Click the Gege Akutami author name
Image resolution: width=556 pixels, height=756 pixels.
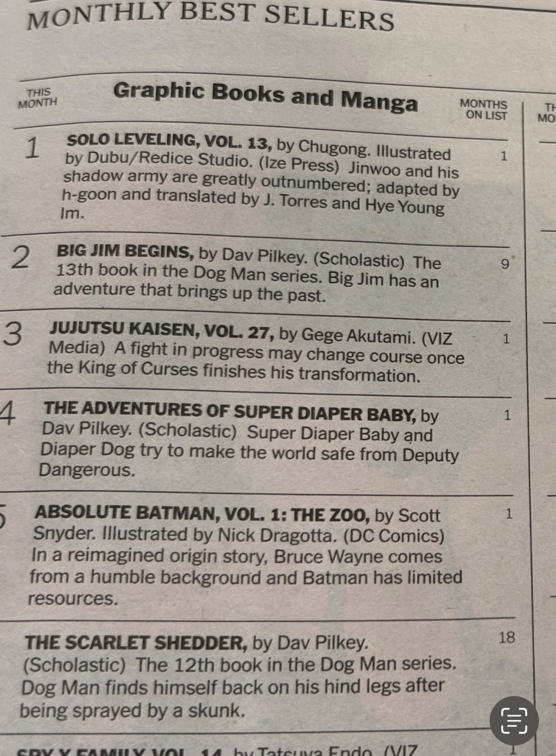click(358, 335)
